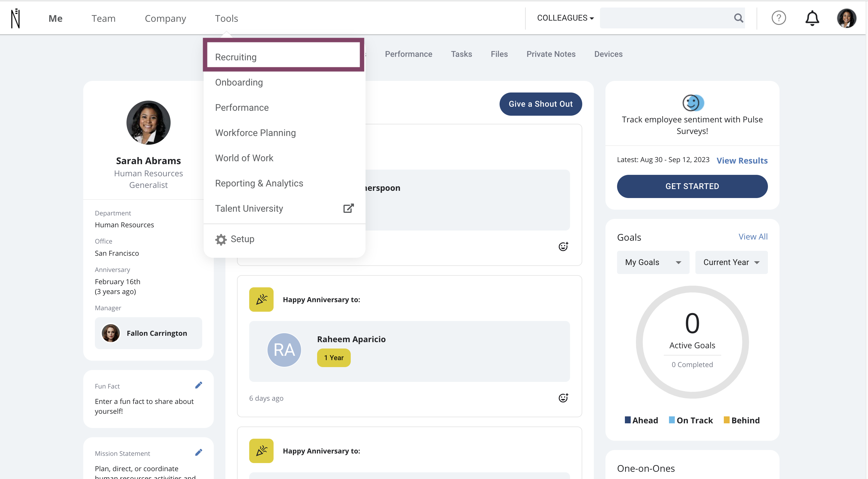Click the Active Goals progress ring

pyautogui.click(x=692, y=342)
